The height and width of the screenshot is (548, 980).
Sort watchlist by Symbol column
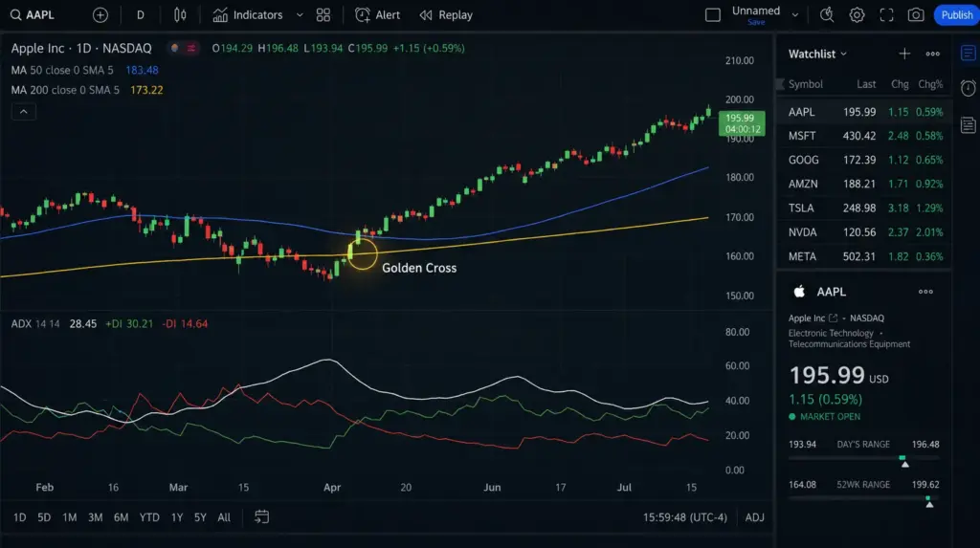click(x=805, y=84)
